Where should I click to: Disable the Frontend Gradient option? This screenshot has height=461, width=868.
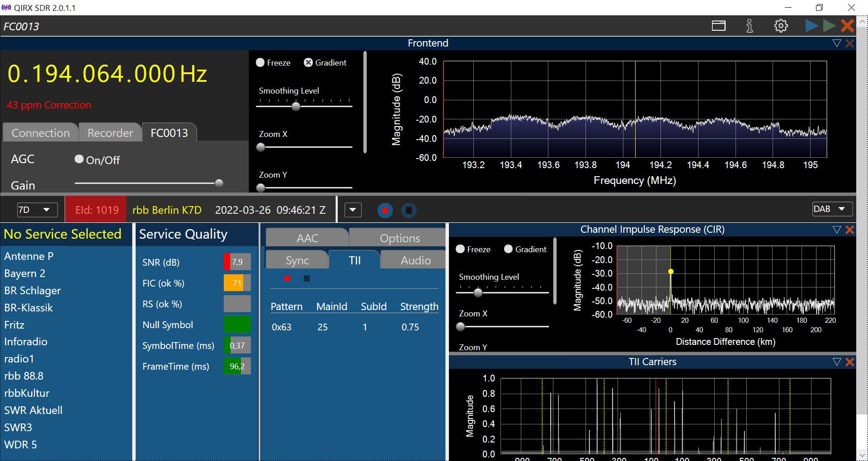(308, 63)
